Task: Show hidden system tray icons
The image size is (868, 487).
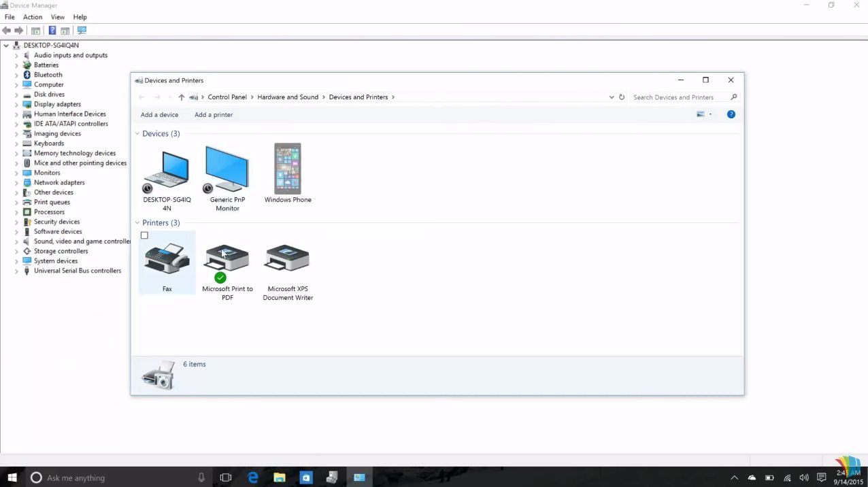Action: coord(734,477)
